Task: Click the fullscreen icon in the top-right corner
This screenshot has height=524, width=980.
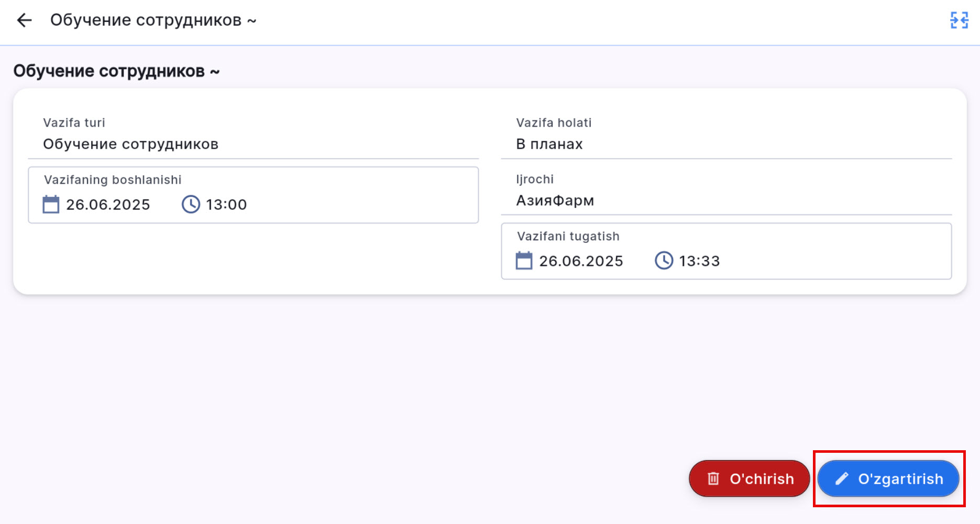Action: (959, 20)
